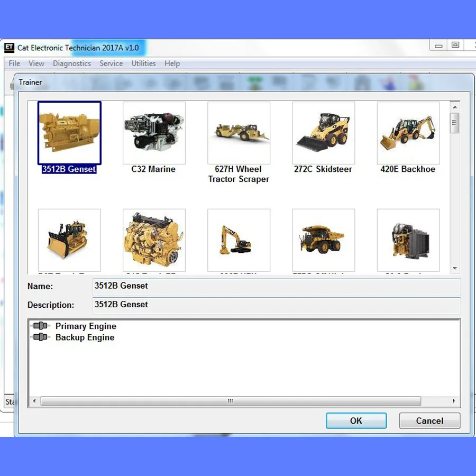476x476 pixels.
Task: Click the ECM list scroll right arrow
Action: coord(454,401)
